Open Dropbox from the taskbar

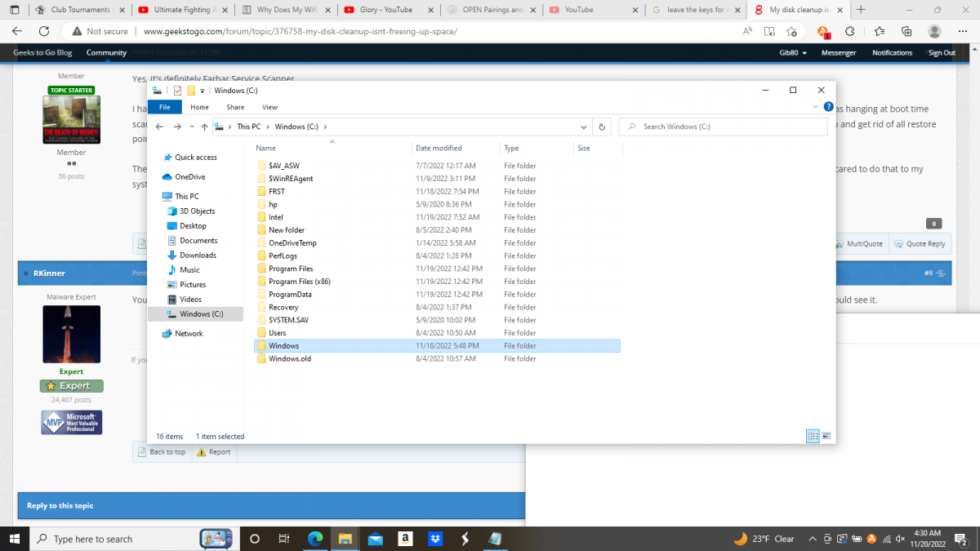(x=434, y=539)
